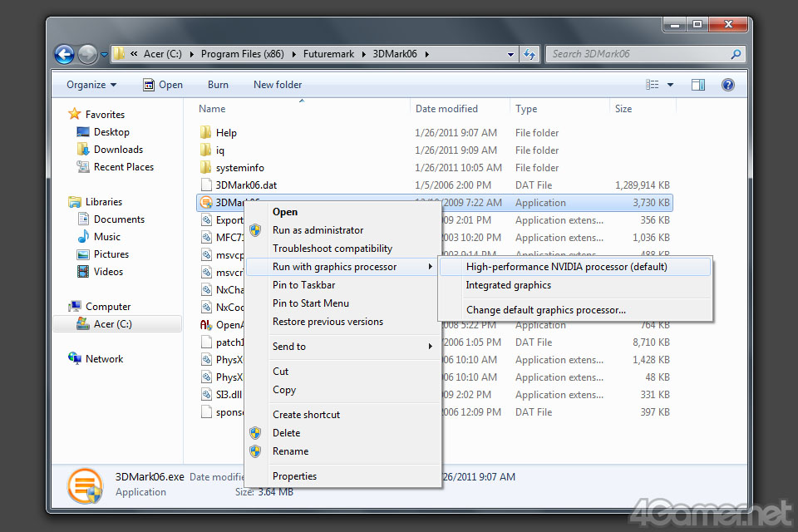Choose Open in context menu
798x532 pixels.
click(284, 212)
